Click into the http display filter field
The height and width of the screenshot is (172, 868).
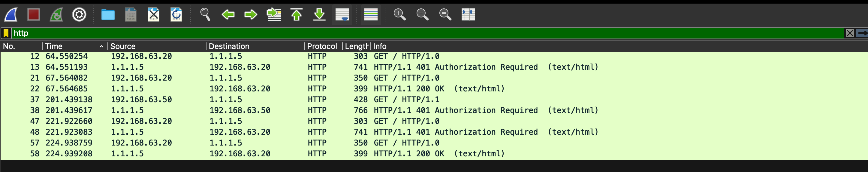point(404,33)
